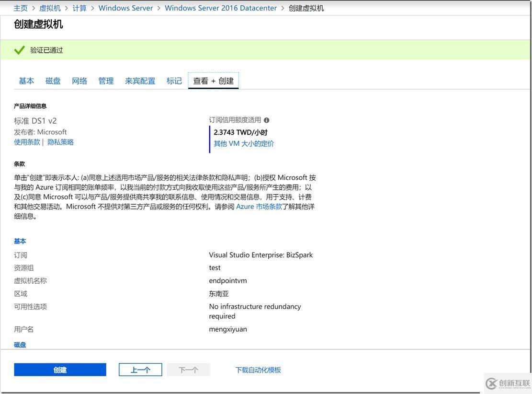Click 下载自动化模板
Viewport: 532px width, 394px height.
pos(258,369)
